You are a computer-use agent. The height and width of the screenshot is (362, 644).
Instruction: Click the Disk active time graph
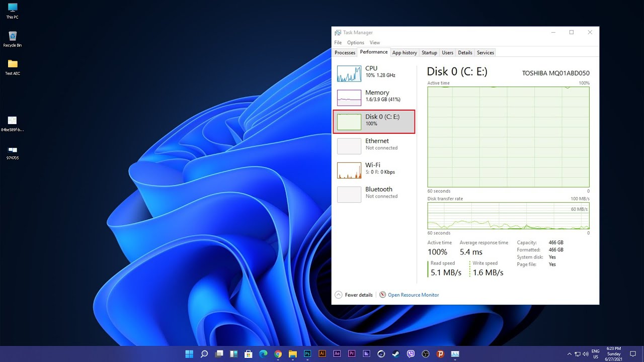(508, 137)
